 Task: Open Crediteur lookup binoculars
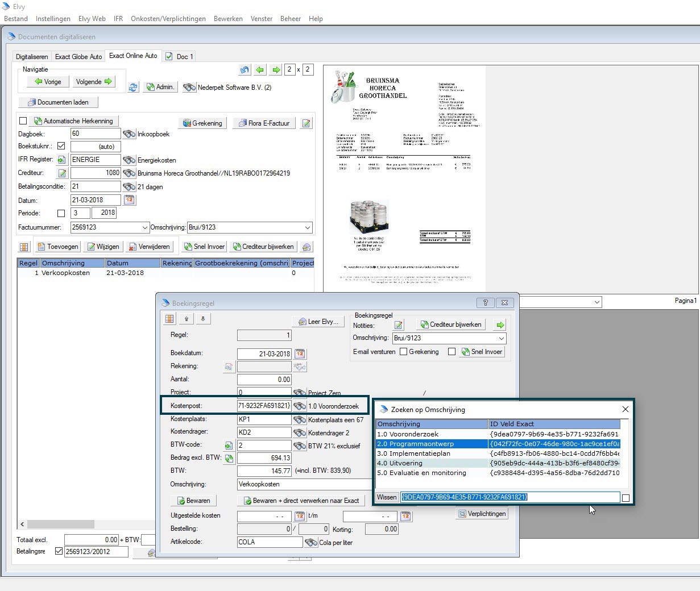pos(129,173)
